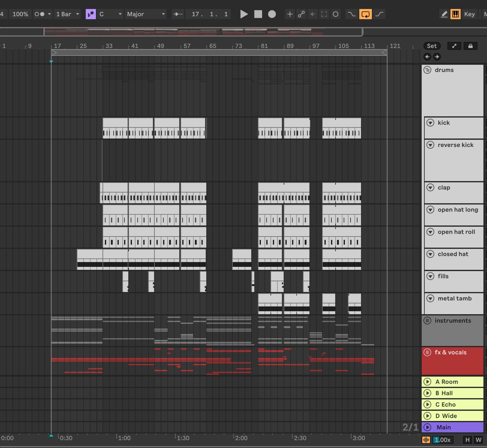Image resolution: width=487 pixels, height=448 pixels.
Task: Click the lock envelopes icon near Set
Action: 470,46
